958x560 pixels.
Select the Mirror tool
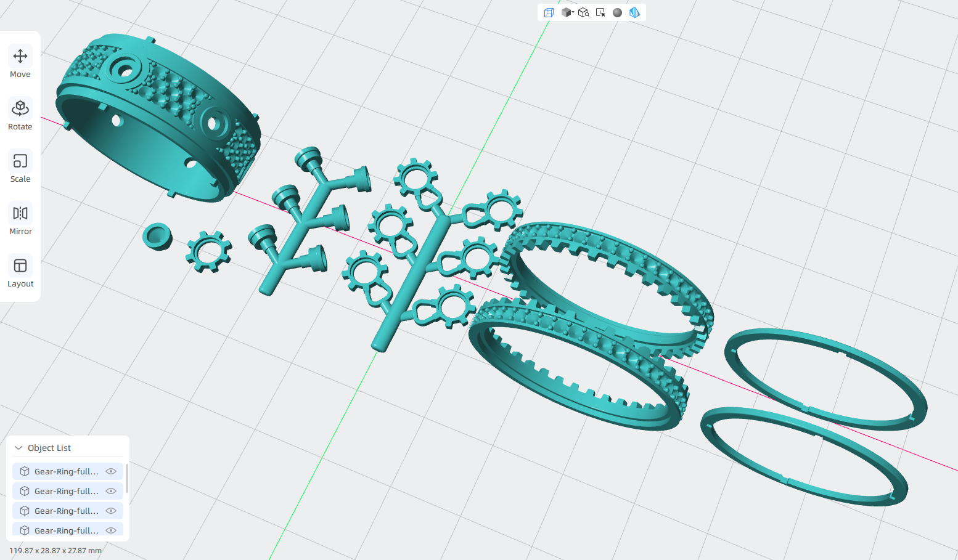point(20,220)
